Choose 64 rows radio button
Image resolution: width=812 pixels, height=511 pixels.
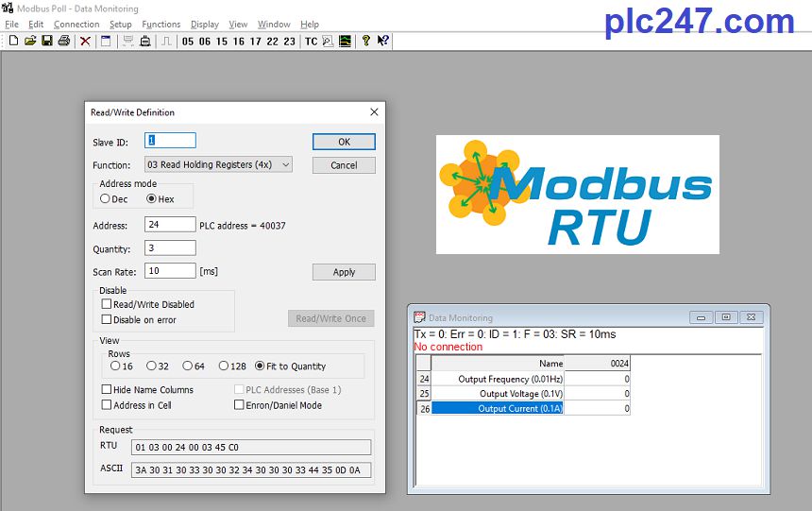point(188,366)
